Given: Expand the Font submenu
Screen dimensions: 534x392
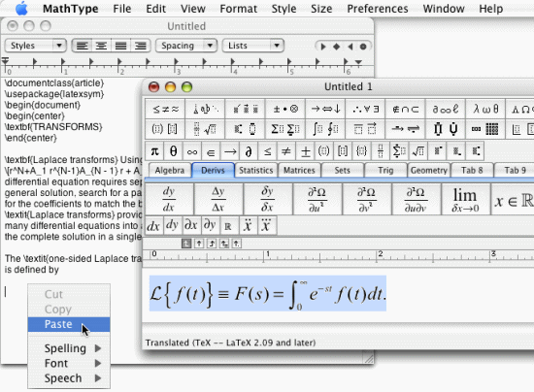Looking at the screenshot, I should coord(69,364).
